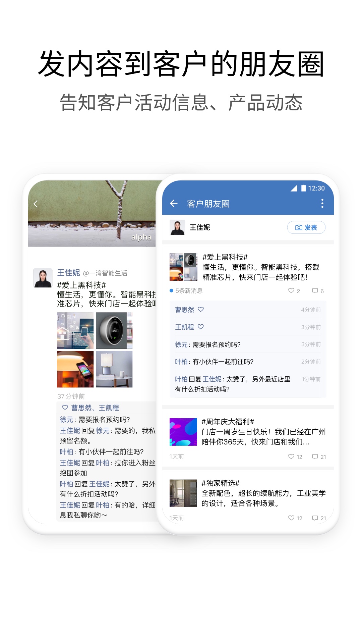Open 王佳妮 profile avatar in right phone
Viewport: 362px width, 644px height.
177,227
